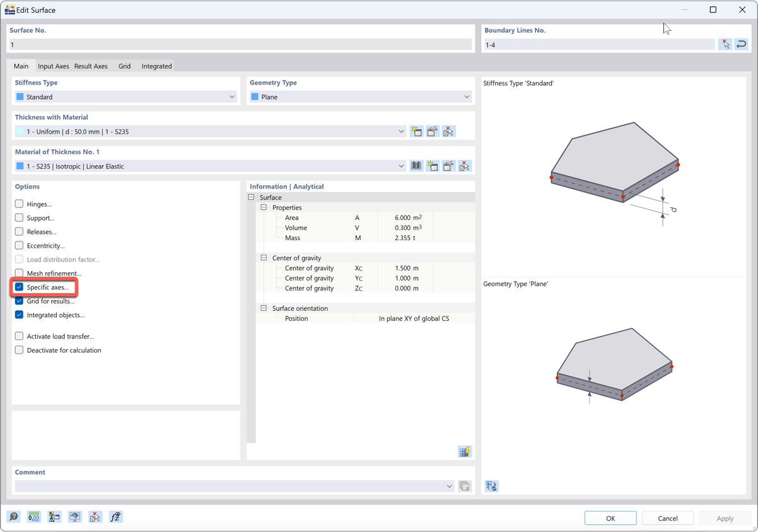The width and height of the screenshot is (758, 532).
Task: Click the Stiffness Type 'Standard' preview image
Action: 615,173
